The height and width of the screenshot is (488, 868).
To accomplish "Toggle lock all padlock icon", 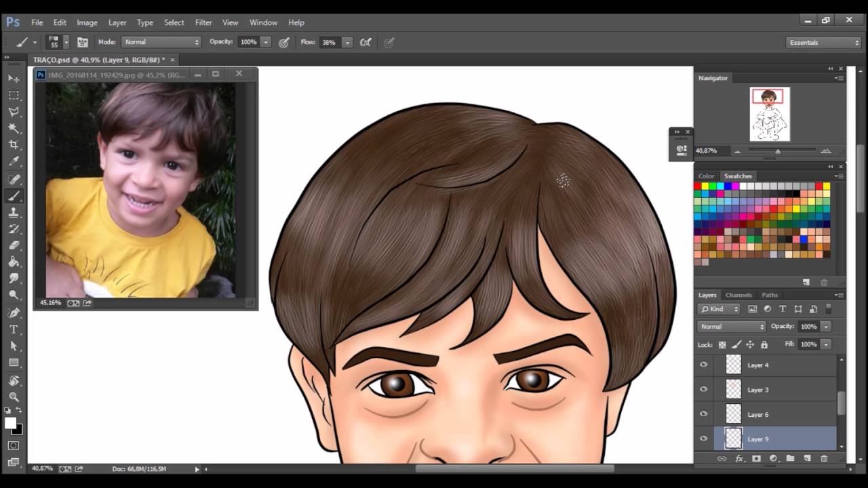I will coord(764,344).
